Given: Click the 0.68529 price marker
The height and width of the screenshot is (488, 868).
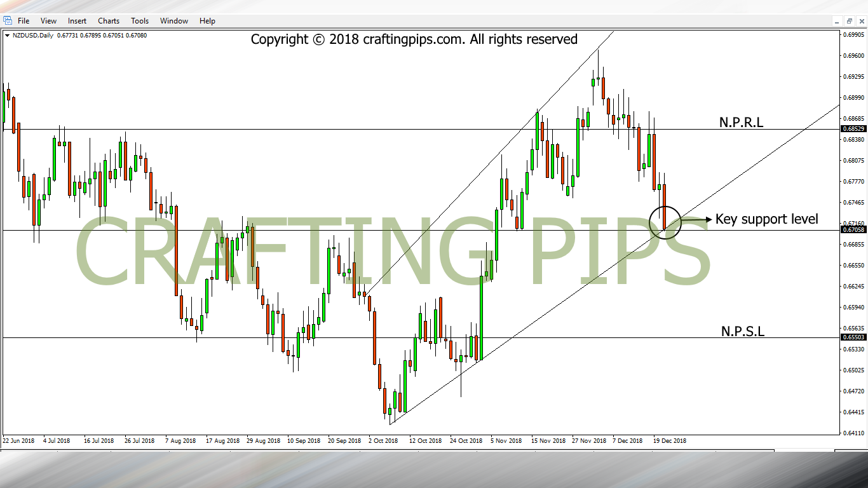Looking at the screenshot, I should (x=853, y=129).
